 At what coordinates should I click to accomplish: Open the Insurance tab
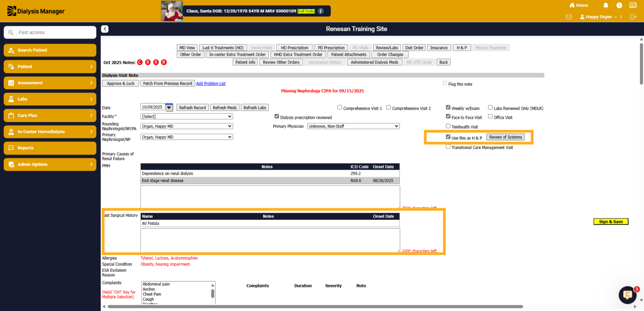click(x=439, y=48)
